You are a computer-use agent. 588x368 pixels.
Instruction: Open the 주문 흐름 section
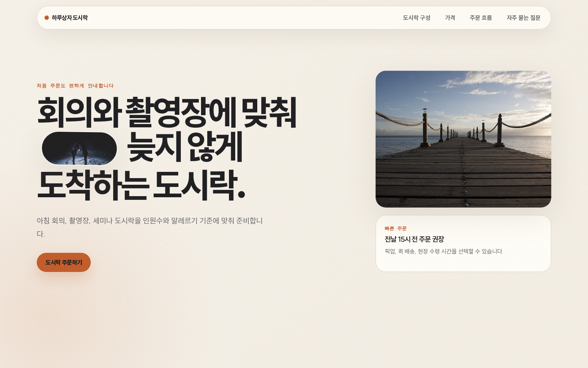click(x=481, y=18)
